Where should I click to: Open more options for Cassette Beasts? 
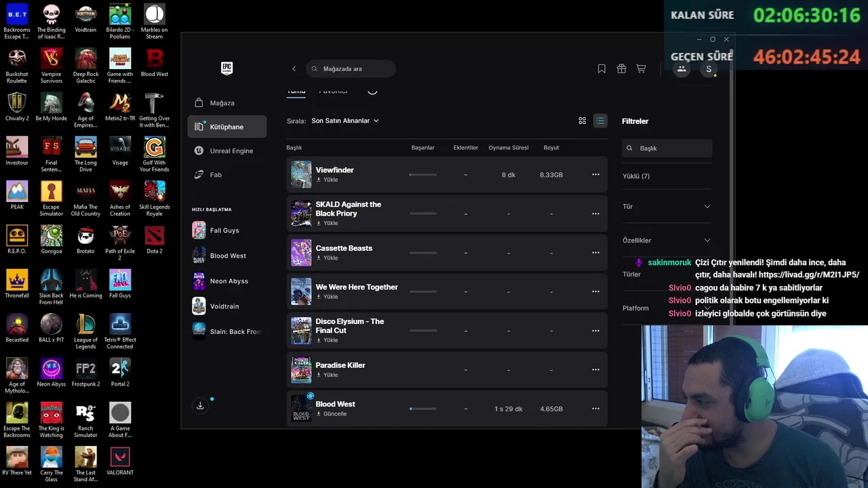(595, 253)
